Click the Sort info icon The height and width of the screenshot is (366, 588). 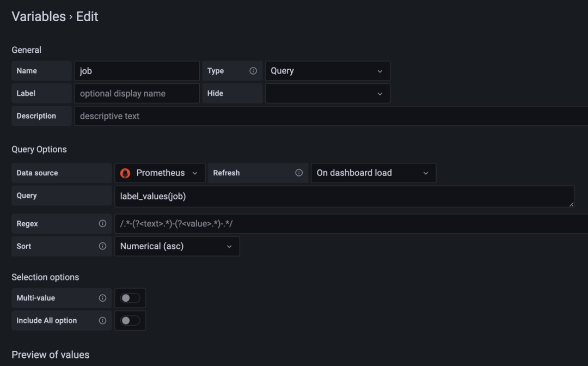(103, 246)
